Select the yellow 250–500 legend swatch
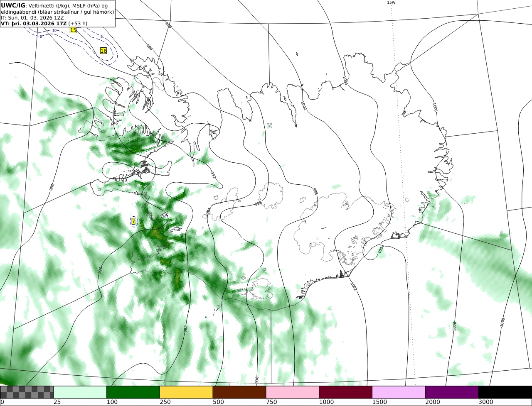Screen dimensions: 532x406 tap(186, 392)
